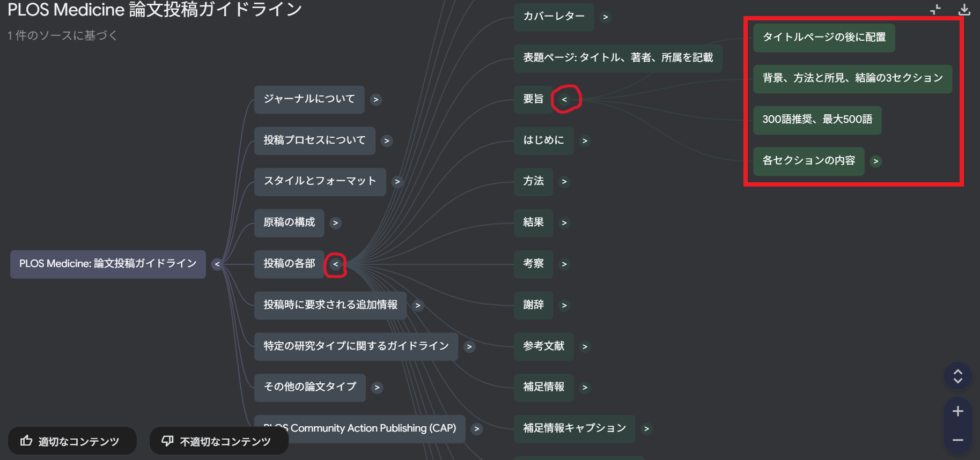Image resolution: width=980 pixels, height=460 pixels.
Task: Click the expand/collapse all nodes arrows button
Action: click(x=958, y=376)
